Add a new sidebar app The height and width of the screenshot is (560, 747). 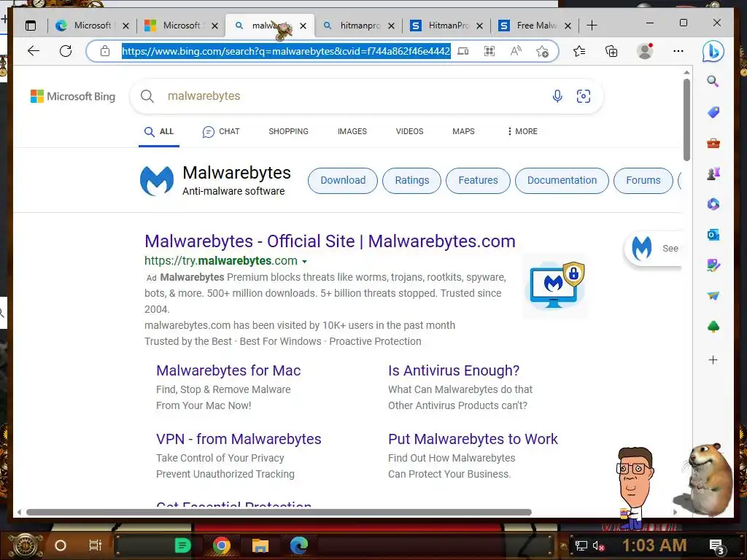(x=713, y=360)
